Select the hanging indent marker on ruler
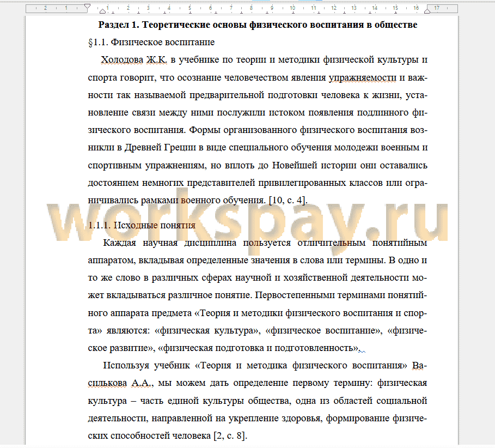The width and height of the screenshot is (495, 448). tap(102, 11)
